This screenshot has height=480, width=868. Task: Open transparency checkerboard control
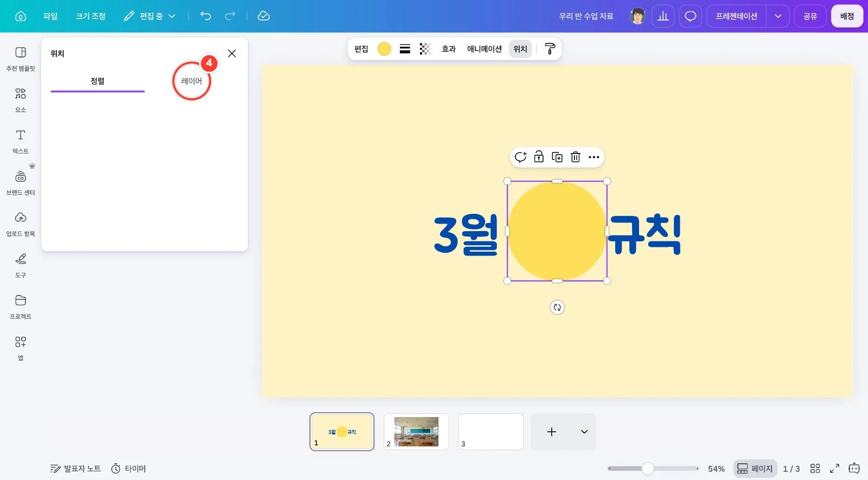click(425, 49)
